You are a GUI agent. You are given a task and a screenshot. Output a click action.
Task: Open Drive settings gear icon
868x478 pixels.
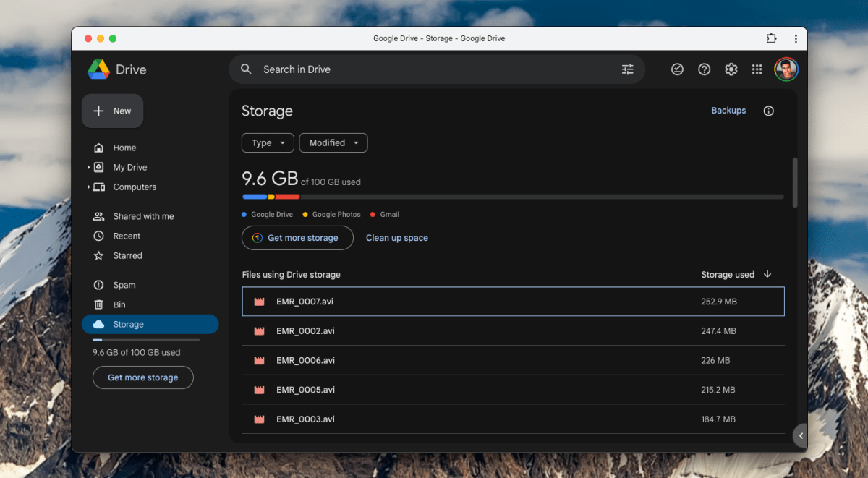(x=731, y=69)
